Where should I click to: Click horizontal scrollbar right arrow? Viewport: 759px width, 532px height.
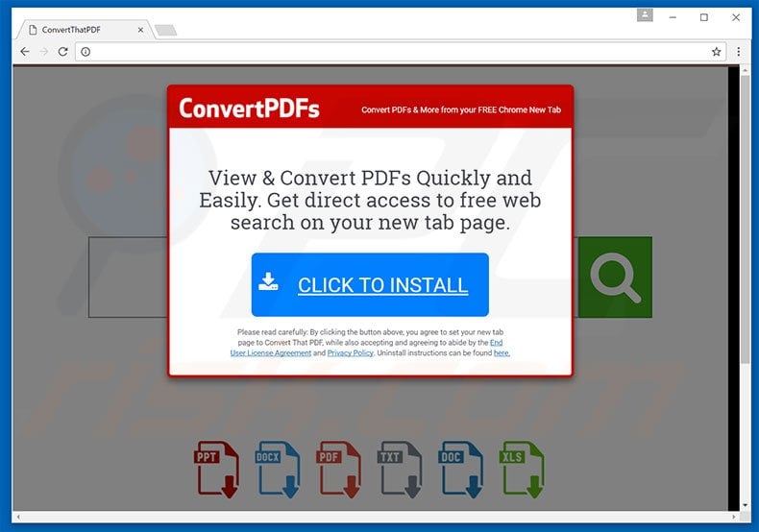point(734,517)
